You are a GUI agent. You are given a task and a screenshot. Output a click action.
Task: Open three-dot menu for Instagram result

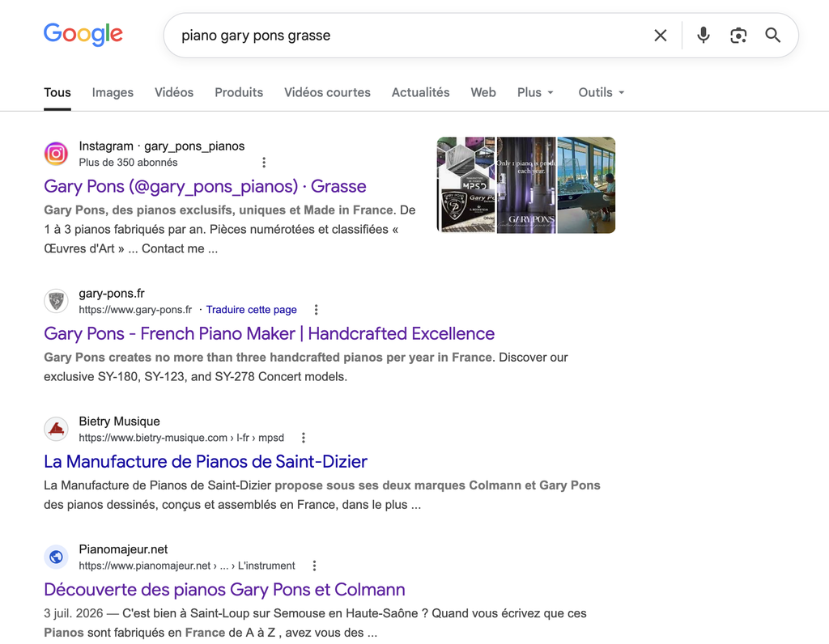[x=264, y=163]
